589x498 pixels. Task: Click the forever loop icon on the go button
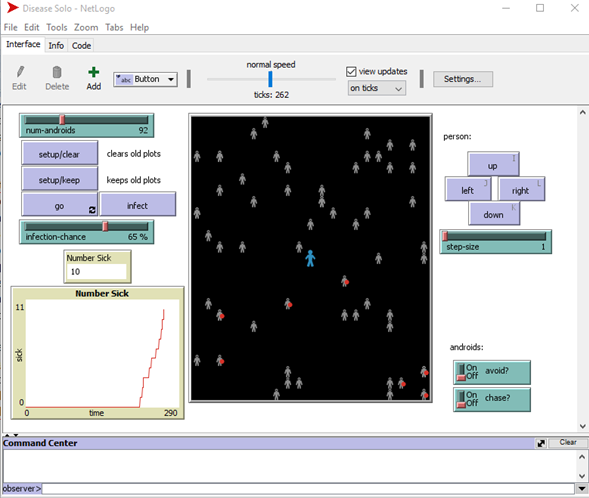pos(92,210)
